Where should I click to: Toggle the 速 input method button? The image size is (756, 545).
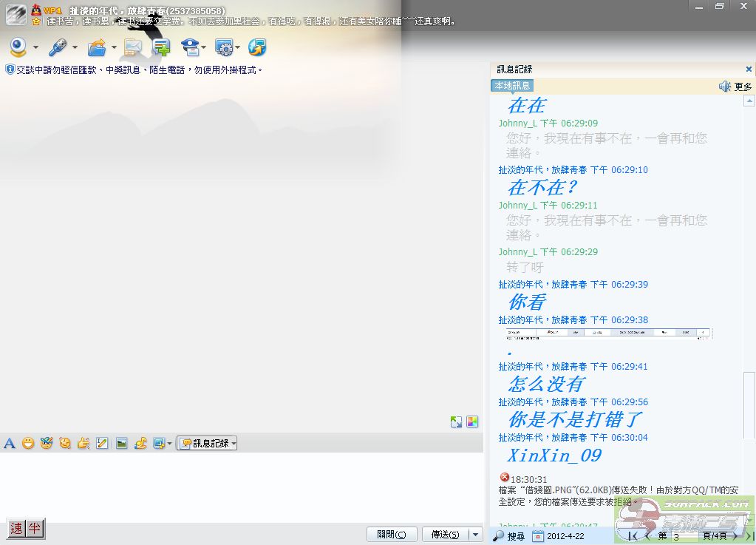[16, 529]
